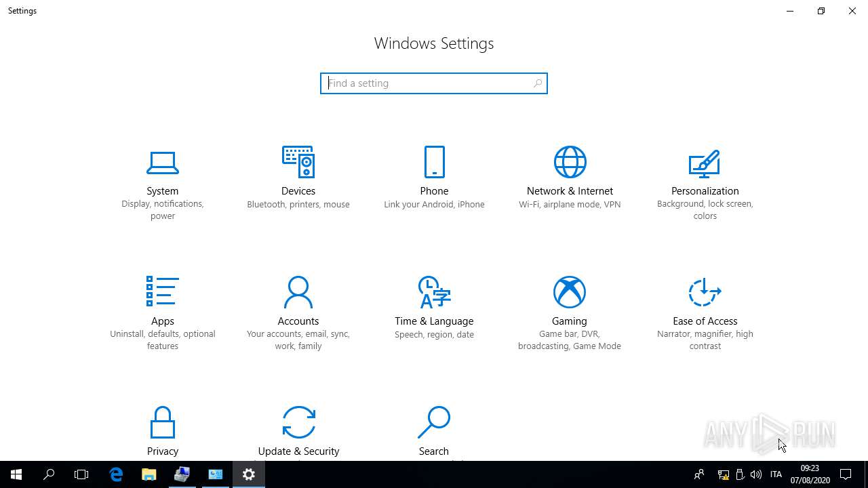Screen dimensions: 868x488
Task: Open the Windows Start menu
Action: click(x=16, y=474)
